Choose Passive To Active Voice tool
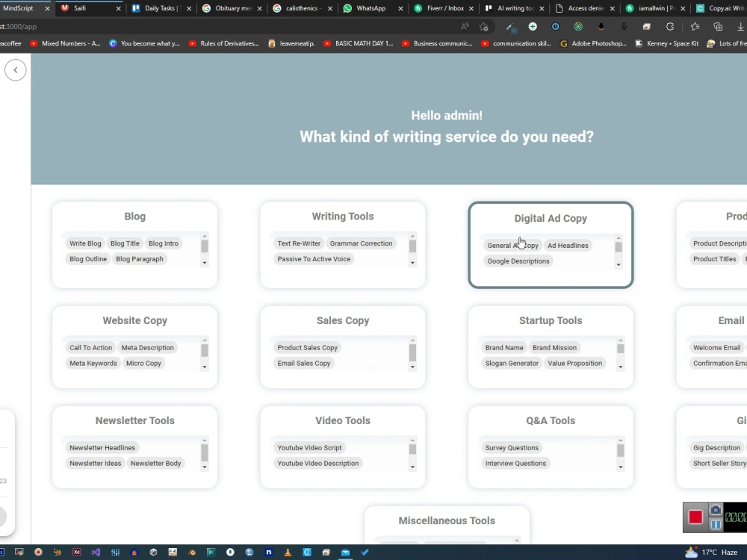Viewport: 747px width, 560px height. [314, 259]
